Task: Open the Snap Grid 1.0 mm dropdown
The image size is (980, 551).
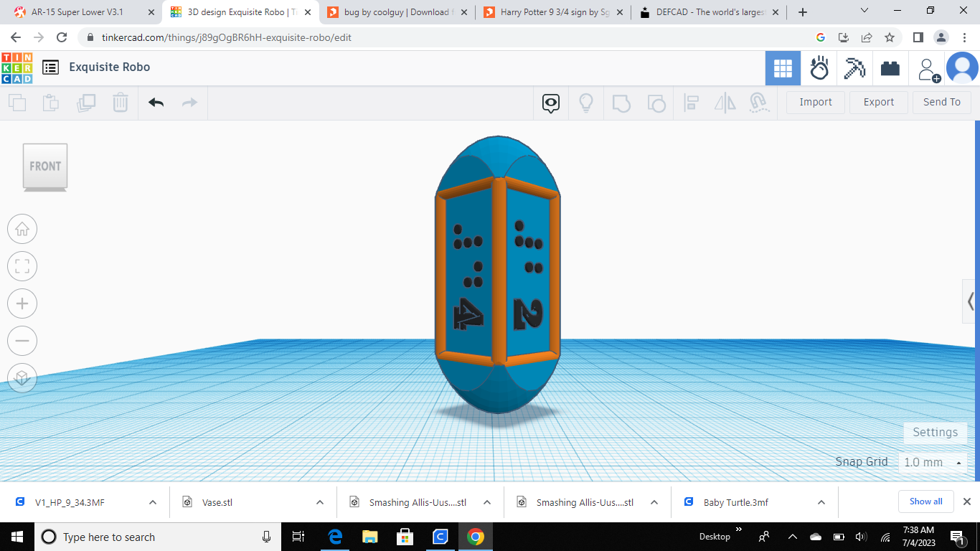Action: (933, 463)
